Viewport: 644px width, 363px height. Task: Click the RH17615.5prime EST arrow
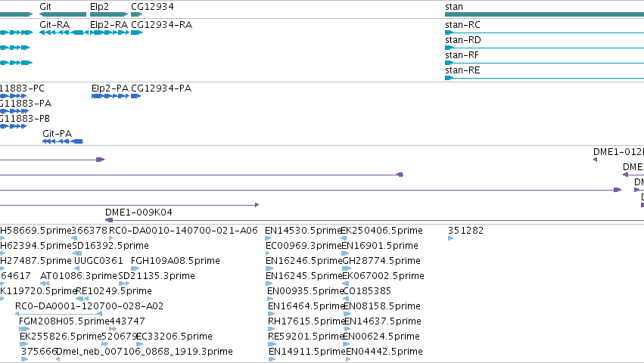pos(271,329)
